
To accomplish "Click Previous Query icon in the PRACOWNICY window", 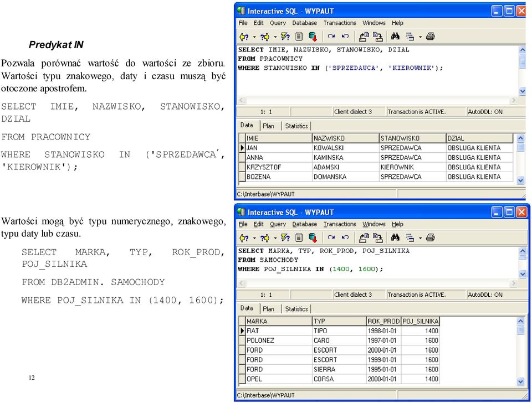I will point(244,37).
